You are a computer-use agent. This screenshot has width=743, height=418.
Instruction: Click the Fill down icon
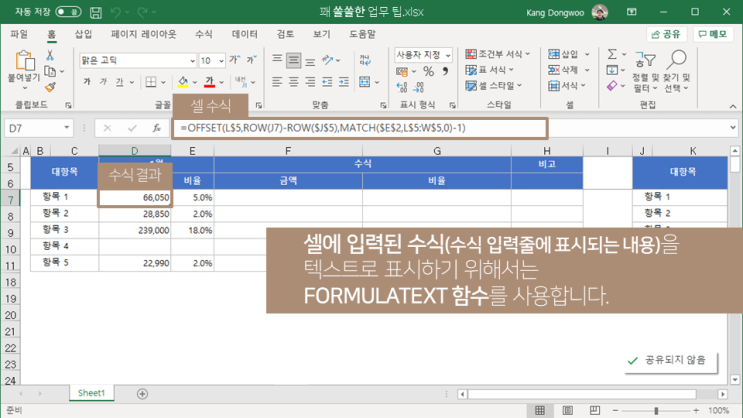coord(612,70)
